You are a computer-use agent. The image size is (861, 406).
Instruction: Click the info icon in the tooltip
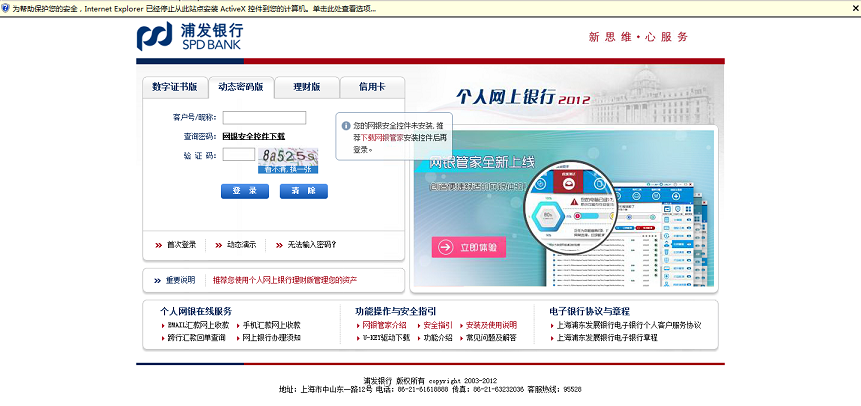[x=346, y=126]
